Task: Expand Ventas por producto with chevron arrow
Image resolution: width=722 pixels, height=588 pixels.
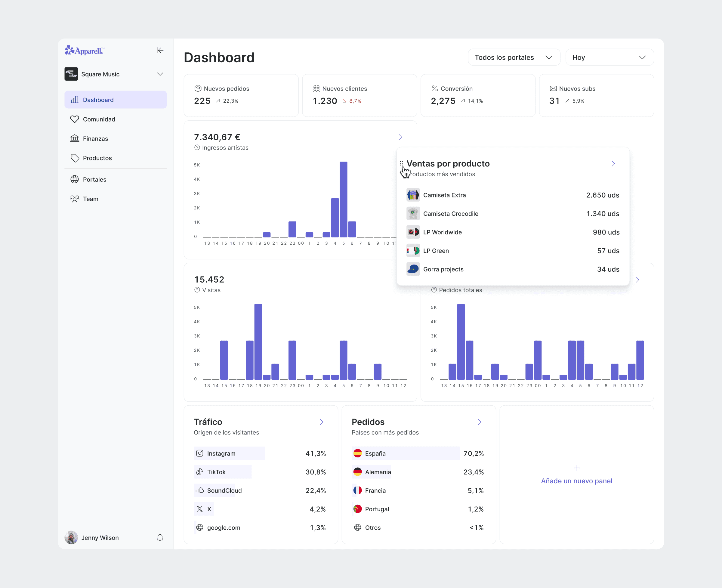Action: pyautogui.click(x=613, y=164)
